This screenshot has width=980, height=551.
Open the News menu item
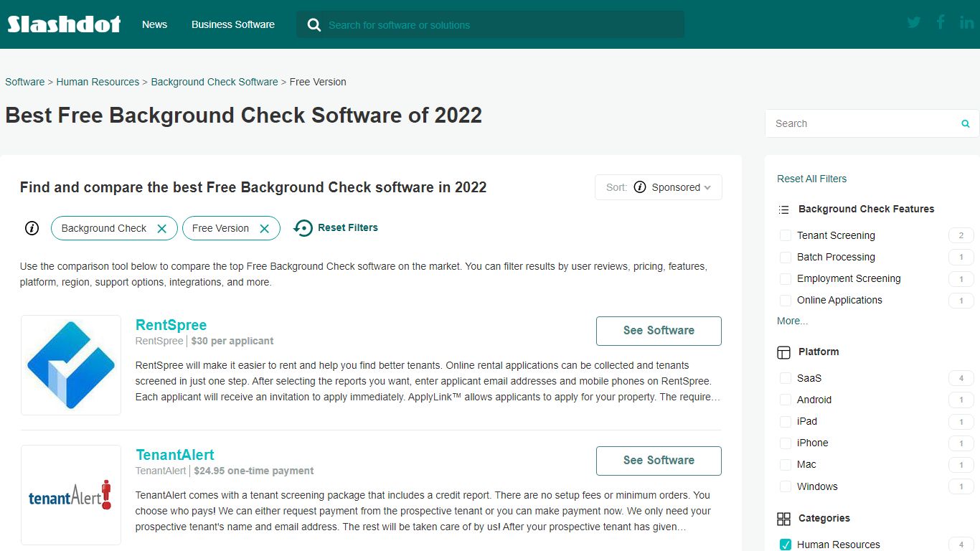coord(154,24)
